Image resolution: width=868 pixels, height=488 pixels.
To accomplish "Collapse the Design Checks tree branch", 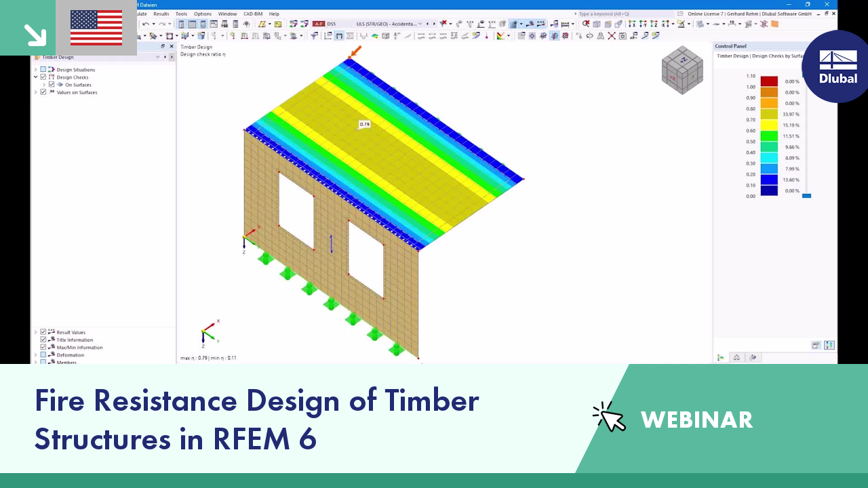I will (35, 77).
